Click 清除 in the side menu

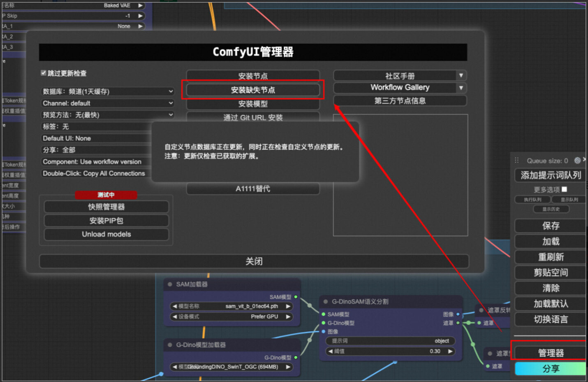pyautogui.click(x=551, y=288)
